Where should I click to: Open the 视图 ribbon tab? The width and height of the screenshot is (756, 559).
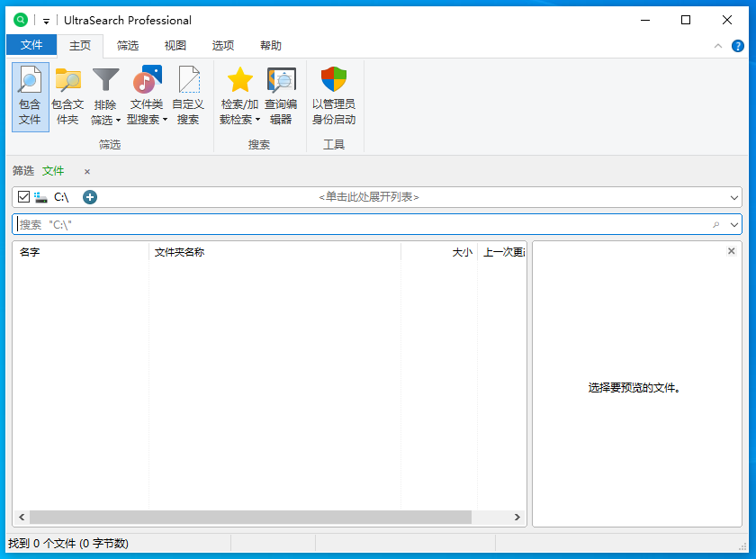click(175, 46)
